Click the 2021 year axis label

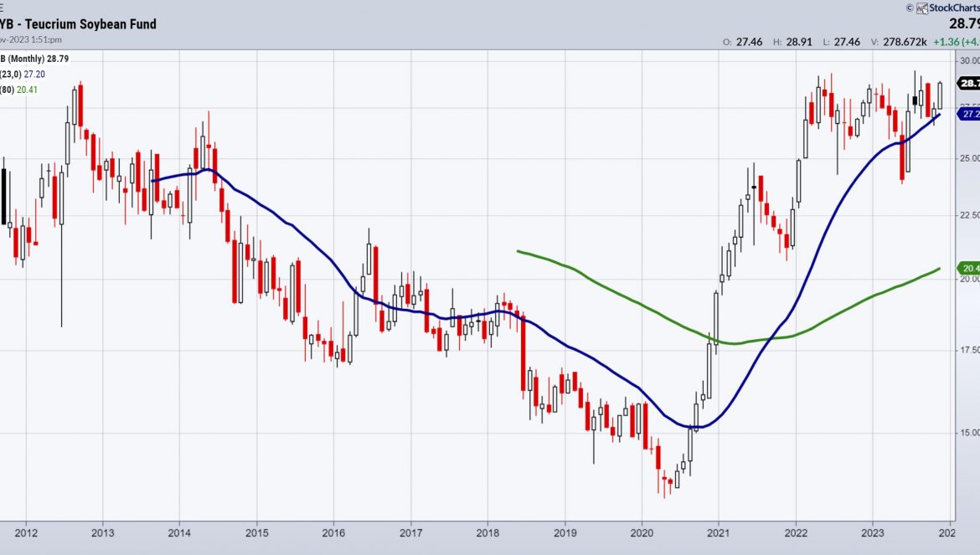719,533
